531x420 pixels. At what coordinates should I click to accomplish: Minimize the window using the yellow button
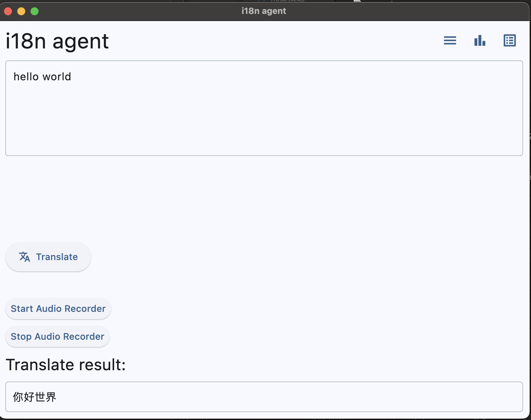pyautogui.click(x=21, y=11)
